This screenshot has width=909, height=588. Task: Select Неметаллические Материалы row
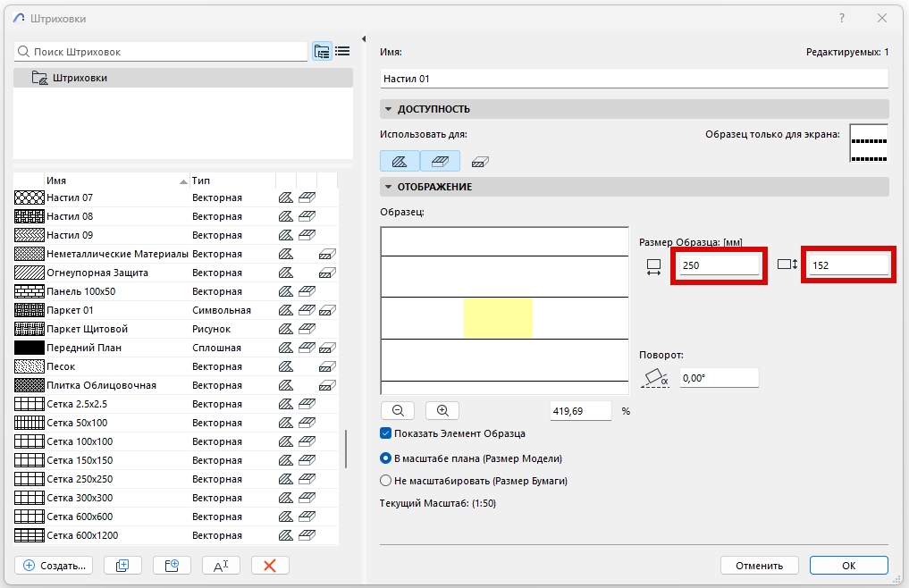(176, 254)
